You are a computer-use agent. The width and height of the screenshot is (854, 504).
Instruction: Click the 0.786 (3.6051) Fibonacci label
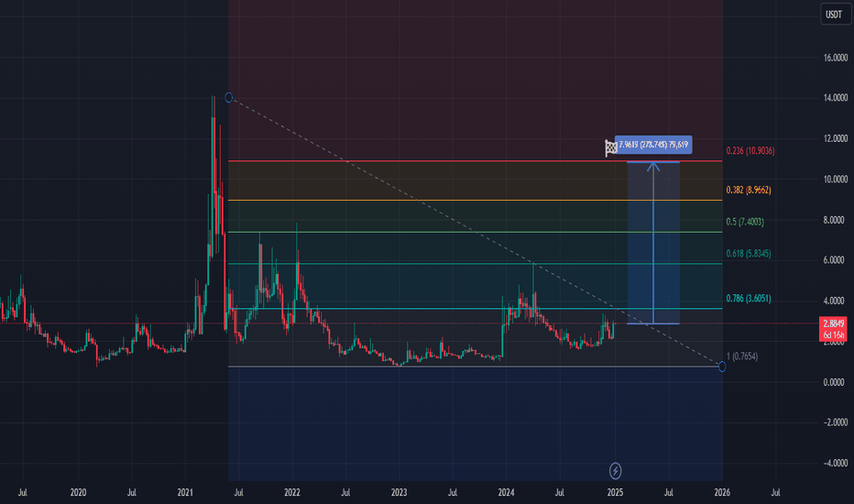pyautogui.click(x=749, y=299)
